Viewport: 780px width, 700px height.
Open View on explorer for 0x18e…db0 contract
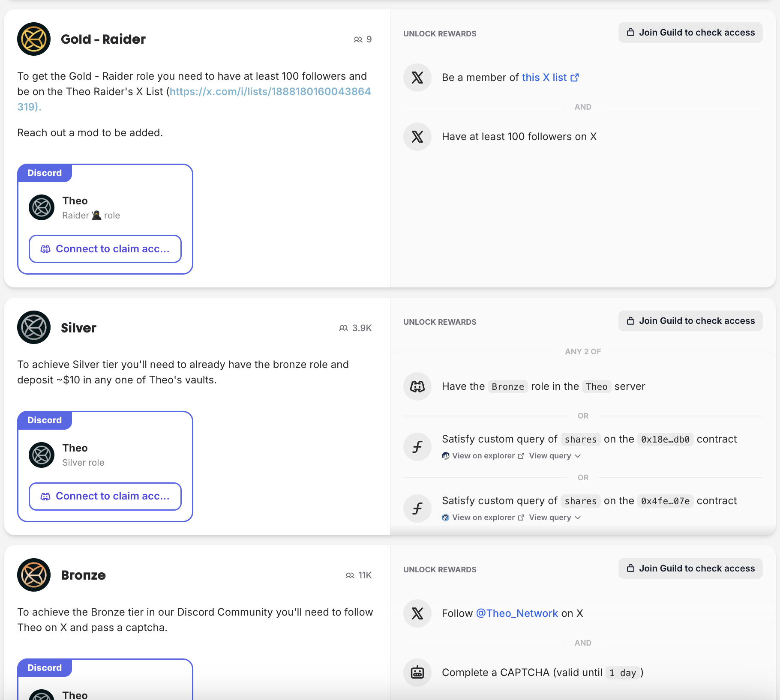point(483,456)
